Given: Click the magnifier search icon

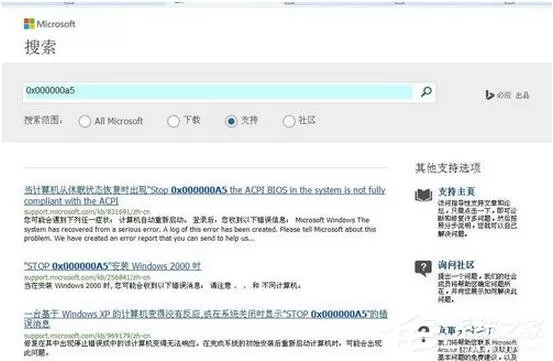Looking at the screenshot, I should coord(426,92).
